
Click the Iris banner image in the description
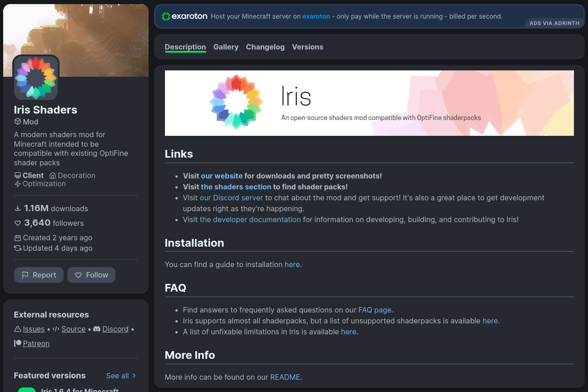click(x=369, y=103)
